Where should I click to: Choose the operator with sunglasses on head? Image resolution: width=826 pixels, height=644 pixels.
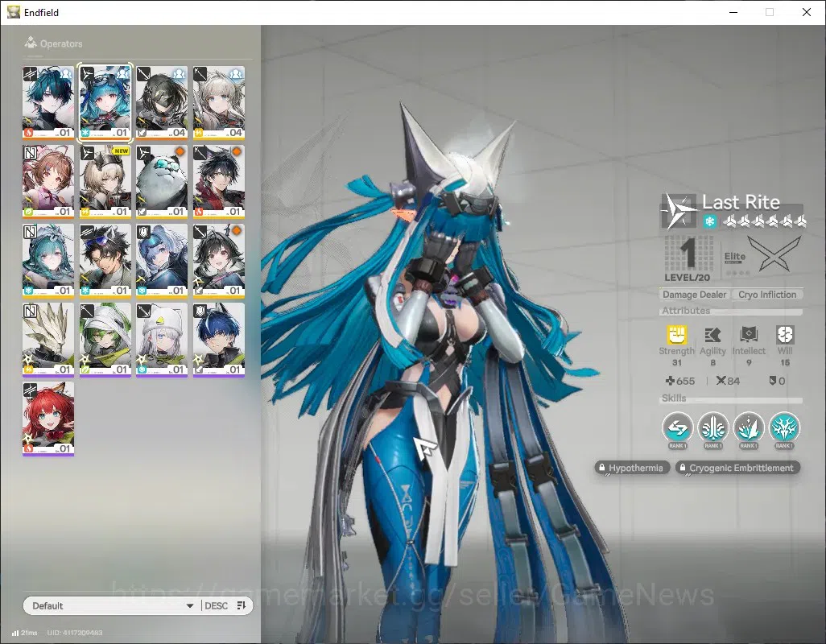tap(105, 260)
